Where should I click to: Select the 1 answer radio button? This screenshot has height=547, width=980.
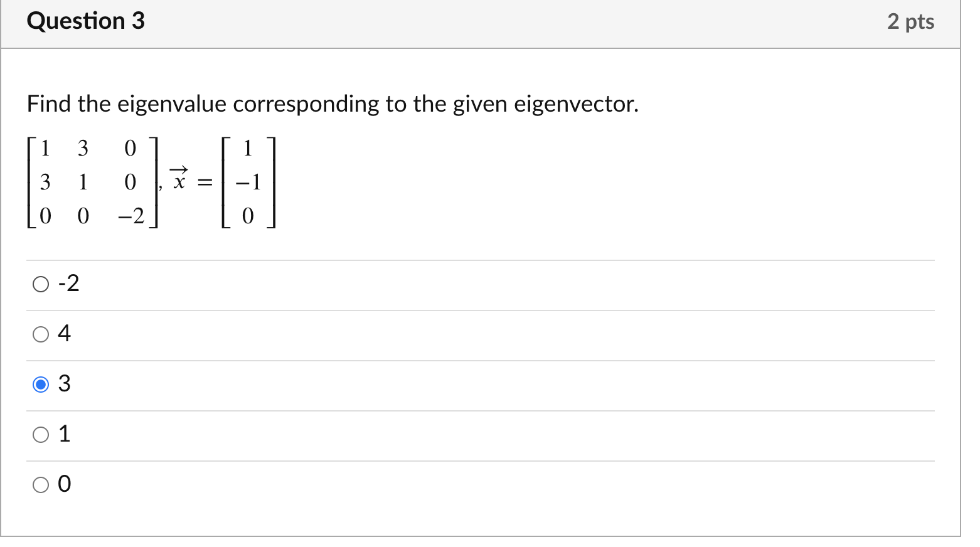pos(41,433)
